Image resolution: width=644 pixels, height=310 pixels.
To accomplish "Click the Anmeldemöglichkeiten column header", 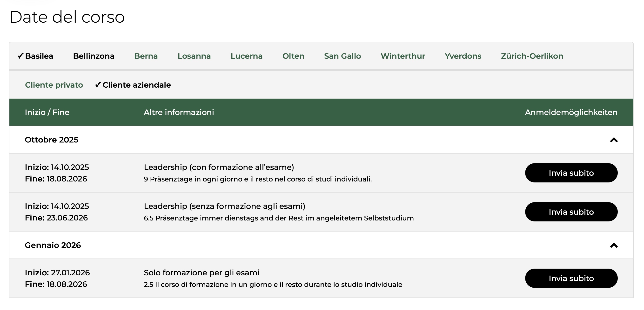I will pos(571,112).
